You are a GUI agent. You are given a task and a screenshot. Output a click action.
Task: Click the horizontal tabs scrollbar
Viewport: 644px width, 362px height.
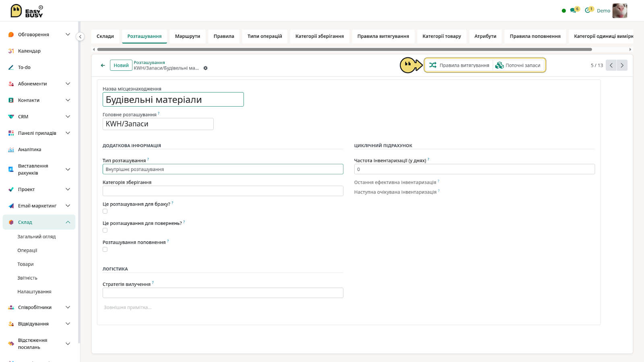(344, 49)
